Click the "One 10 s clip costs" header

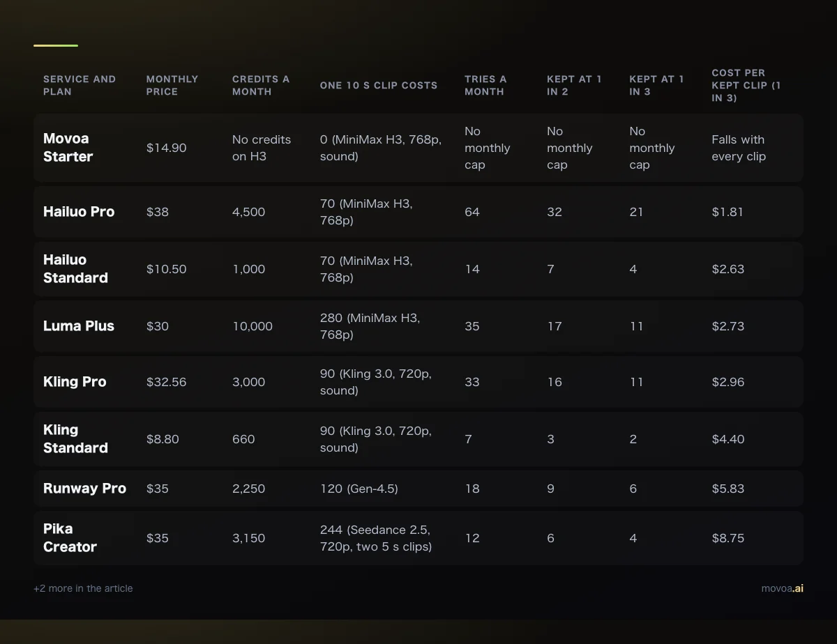[x=379, y=85]
